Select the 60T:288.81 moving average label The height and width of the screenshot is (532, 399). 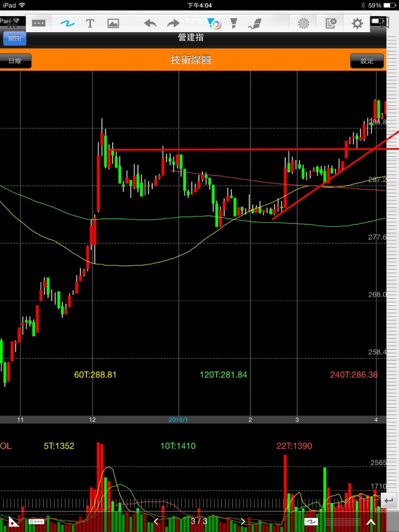pyautogui.click(x=95, y=375)
